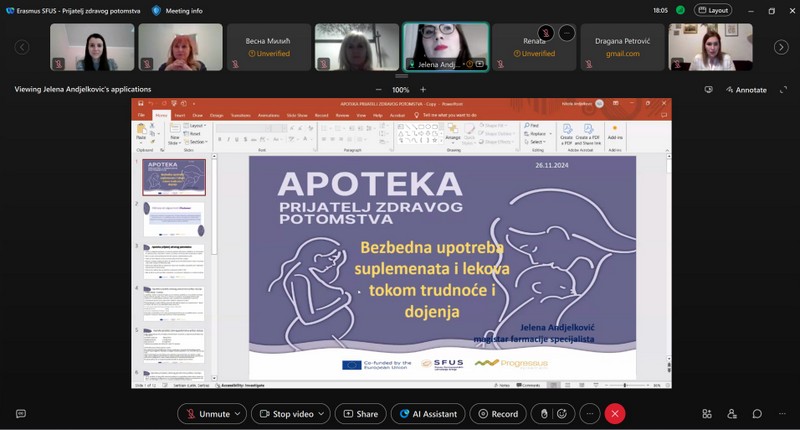Click the Bold icon in PowerPoint Font group

tap(220, 139)
